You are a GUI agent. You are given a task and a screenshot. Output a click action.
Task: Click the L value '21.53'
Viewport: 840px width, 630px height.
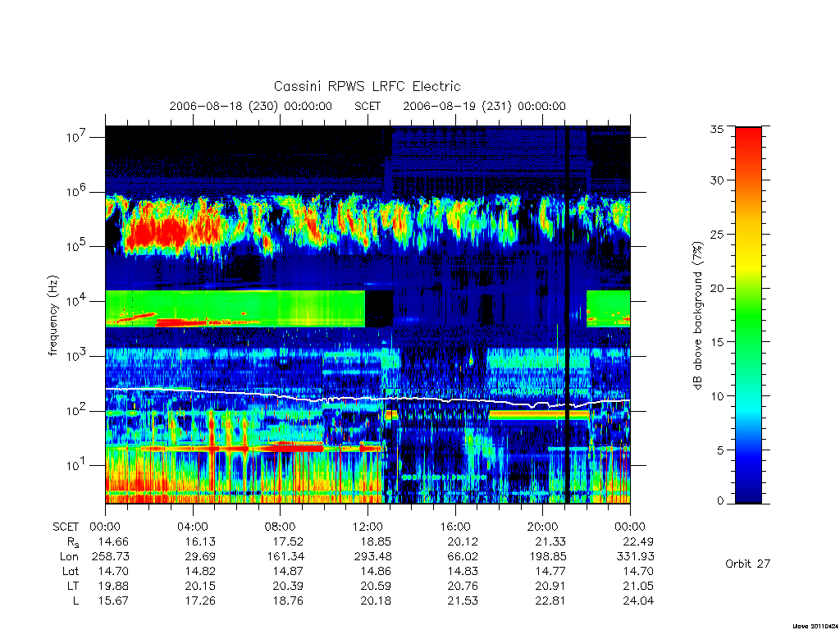click(463, 601)
